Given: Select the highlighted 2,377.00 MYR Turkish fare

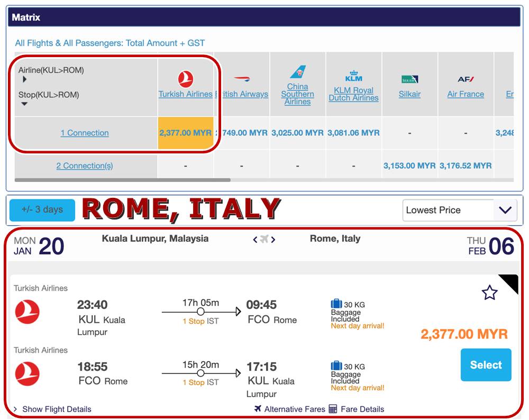Looking at the screenshot, I should (x=186, y=133).
